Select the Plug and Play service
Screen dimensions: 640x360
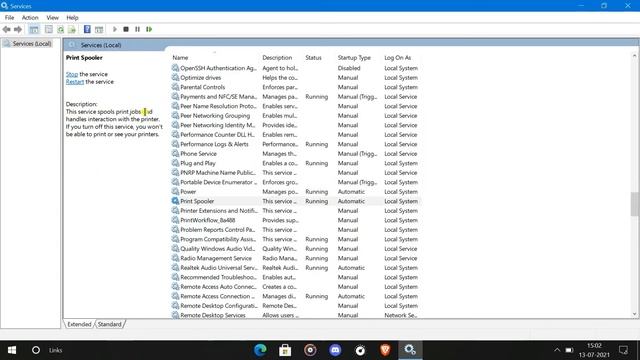coord(296,163)
